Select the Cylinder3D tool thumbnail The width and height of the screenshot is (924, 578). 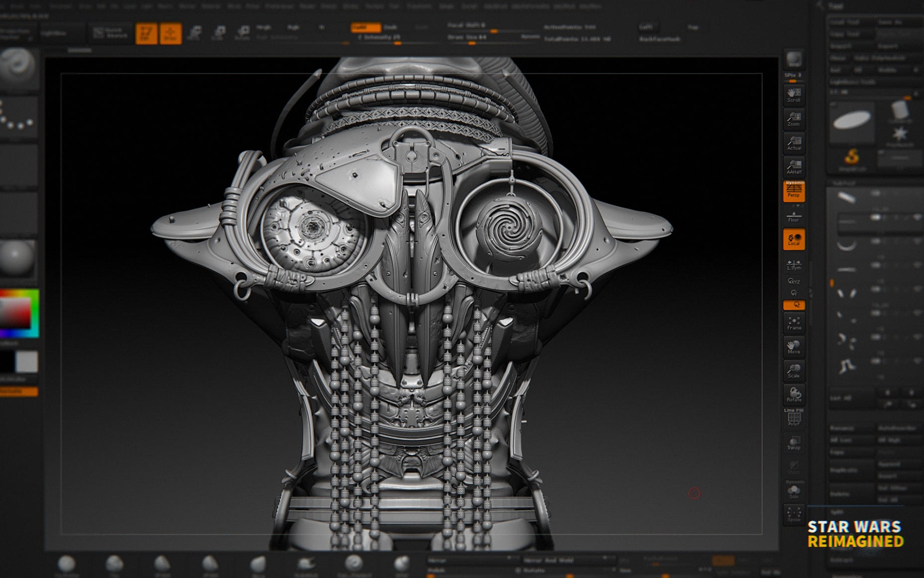899,112
